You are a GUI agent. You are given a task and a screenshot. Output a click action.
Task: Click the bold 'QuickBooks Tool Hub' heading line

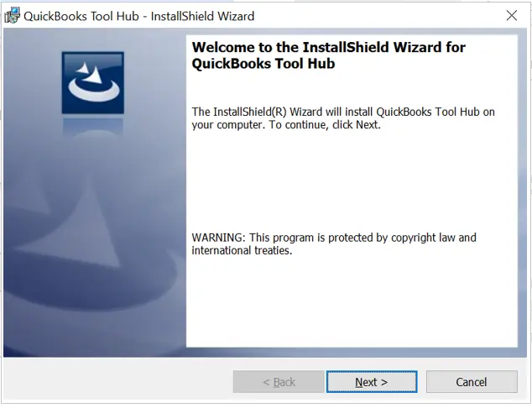click(x=263, y=64)
